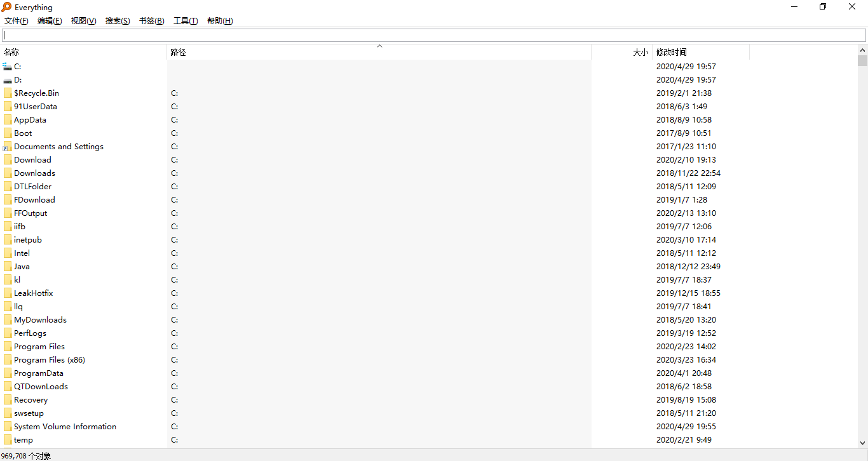Select the Java folder icon
Screen dimensions: 868x461
(8, 266)
